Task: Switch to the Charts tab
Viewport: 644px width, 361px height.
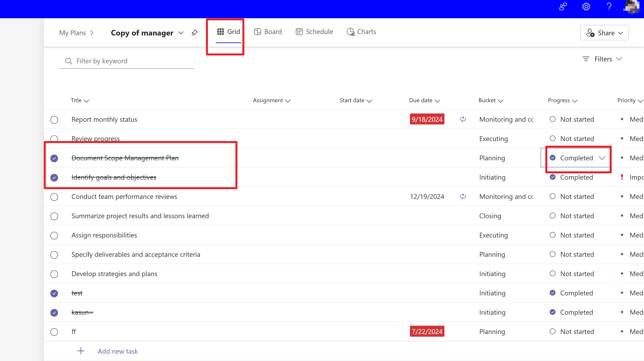Action: point(361,32)
